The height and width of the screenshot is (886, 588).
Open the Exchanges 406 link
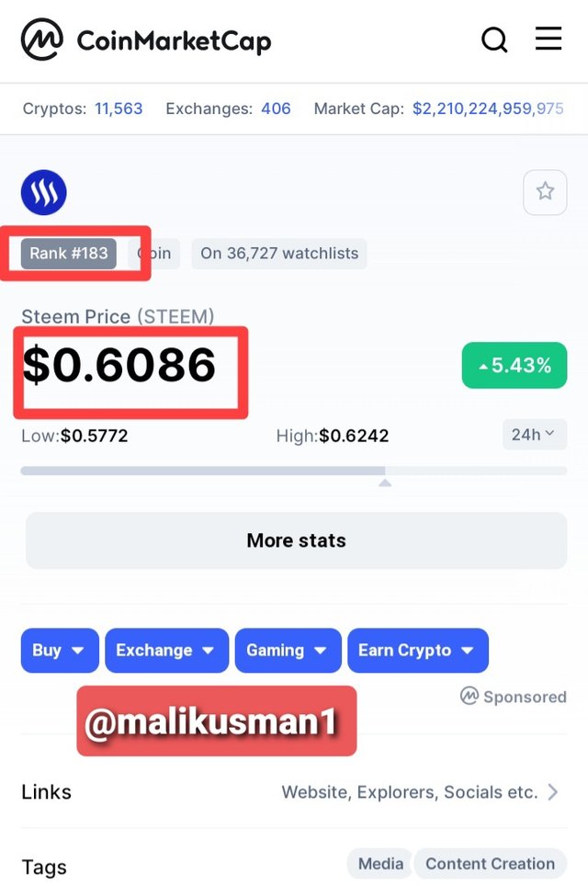tap(276, 108)
